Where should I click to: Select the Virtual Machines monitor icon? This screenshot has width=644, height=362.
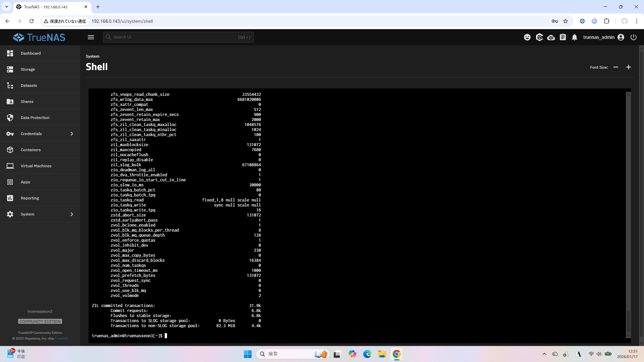coord(10,166)
